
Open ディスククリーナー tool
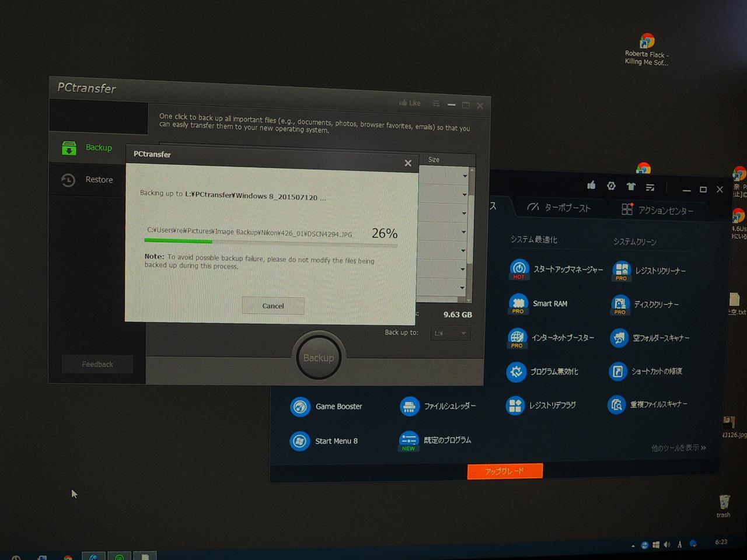tap(644, 304)
